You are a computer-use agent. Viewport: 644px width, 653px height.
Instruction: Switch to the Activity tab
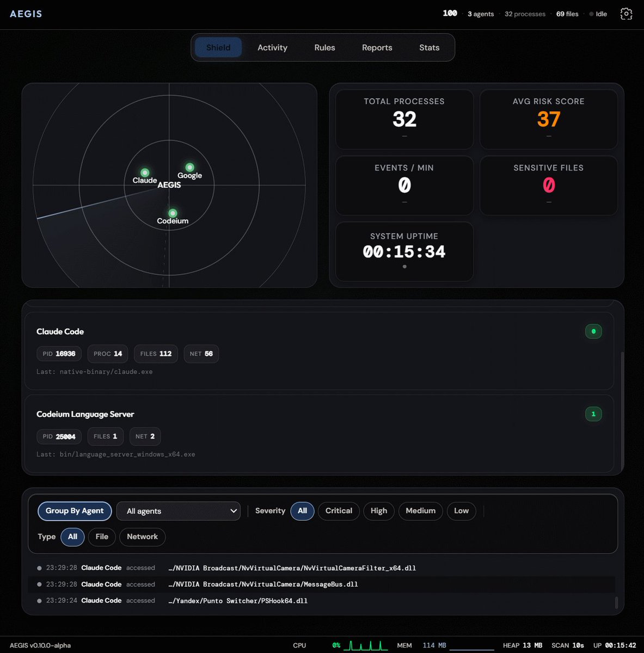272,47
